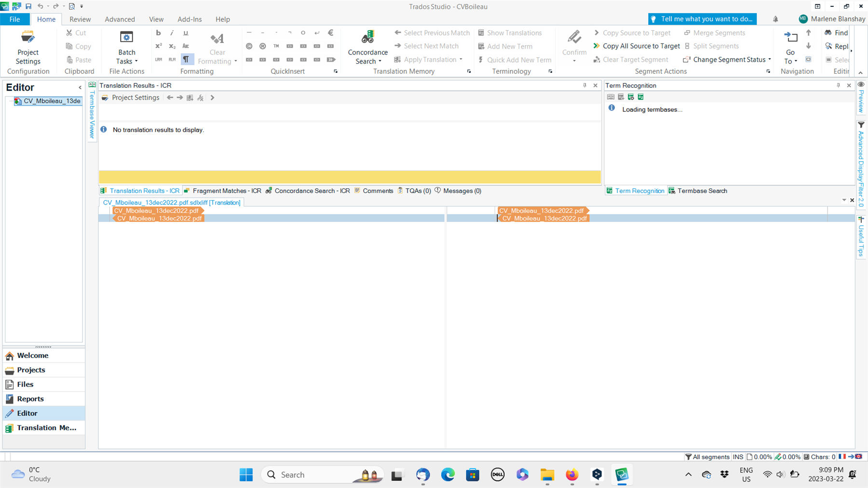The image size is (868, 488).
Task: Click the Go To navigation icon
Action: point(790,38)
